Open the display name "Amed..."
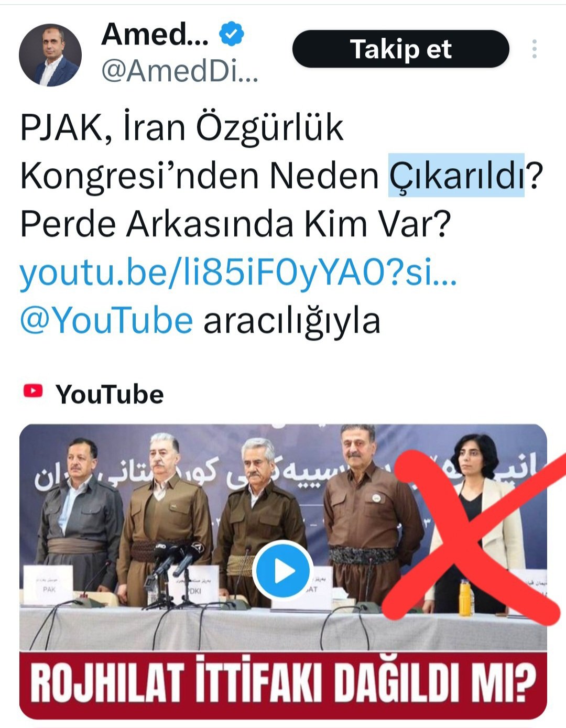This screenshot has height=728, width=566. pyautogui.click(x=155, y=35)
